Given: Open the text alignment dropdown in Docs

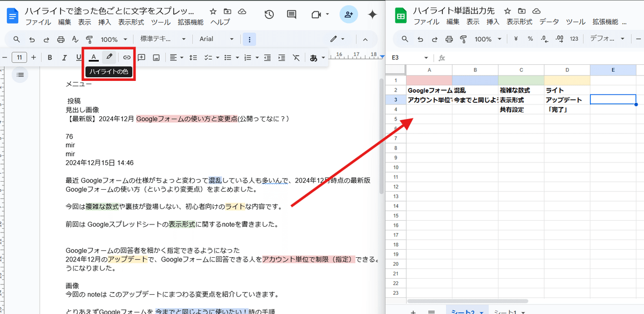Looking at the screenshot, I should [x=176, y=57].
